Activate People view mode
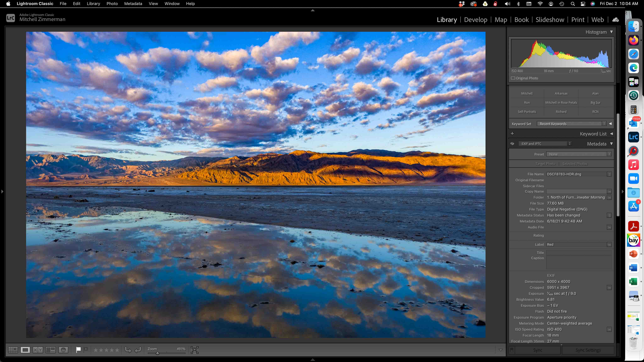The image size is (644, 362). [x=63, y=350]
